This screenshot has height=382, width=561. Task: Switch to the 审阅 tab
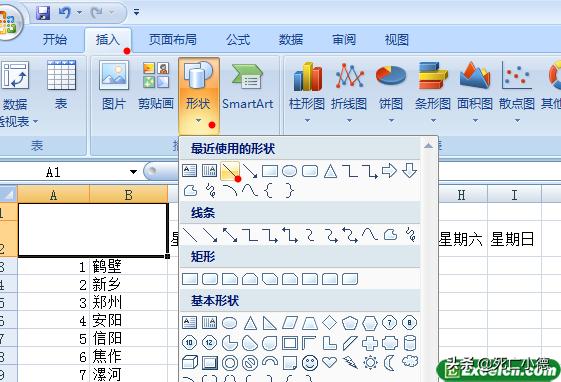click(344, 39)
